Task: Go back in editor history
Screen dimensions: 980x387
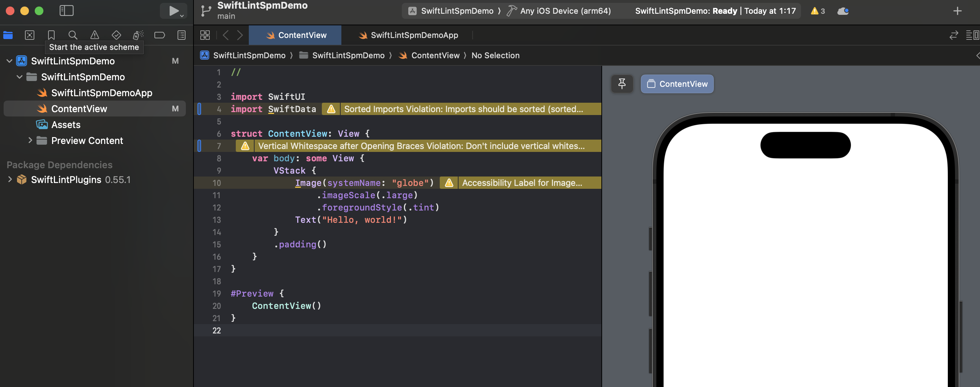Action: point(226,35)
